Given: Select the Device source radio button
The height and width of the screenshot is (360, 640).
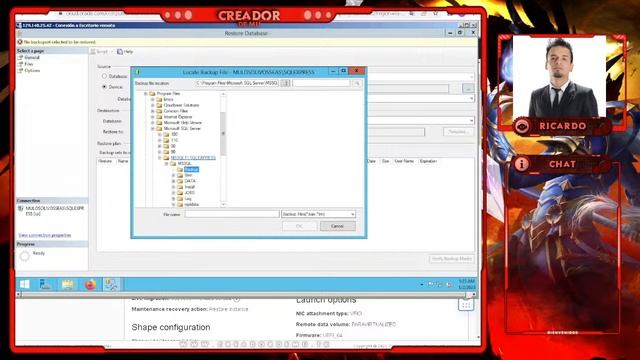Looking at the screenshot, I should (104, 87).
